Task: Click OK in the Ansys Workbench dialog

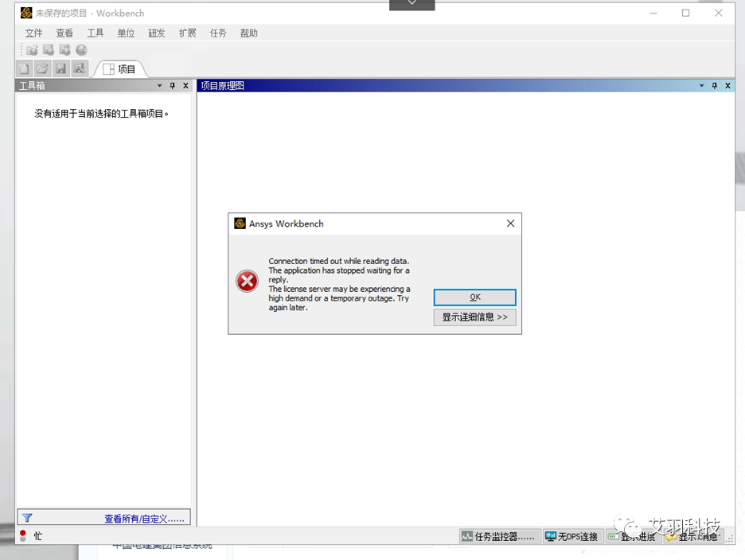Action: 474,297
